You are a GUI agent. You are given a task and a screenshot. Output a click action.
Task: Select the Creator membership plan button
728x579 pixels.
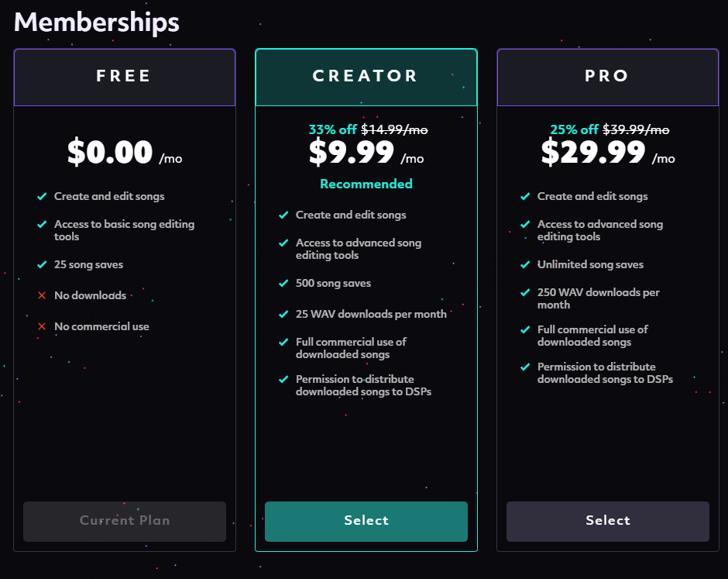point(366,521)
